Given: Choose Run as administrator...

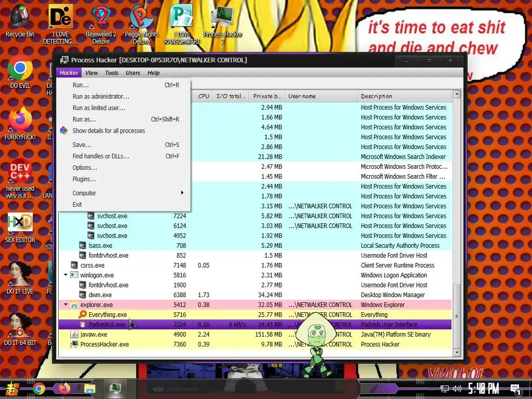Looking at the screenshot, I should point(124,96).
